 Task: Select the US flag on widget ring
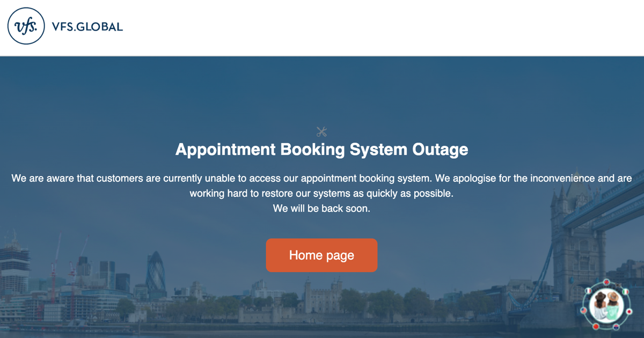point(584,311)
